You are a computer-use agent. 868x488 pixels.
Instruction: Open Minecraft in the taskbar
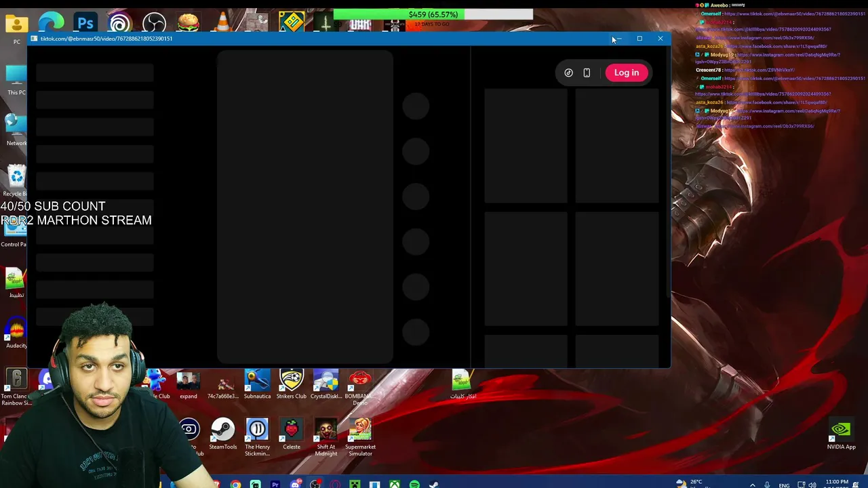355,484
